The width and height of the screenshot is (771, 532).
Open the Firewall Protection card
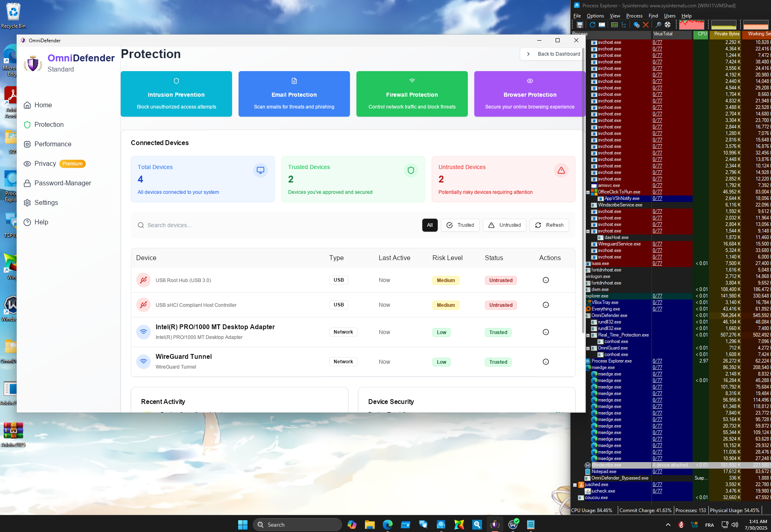click(x=412, y=94)
